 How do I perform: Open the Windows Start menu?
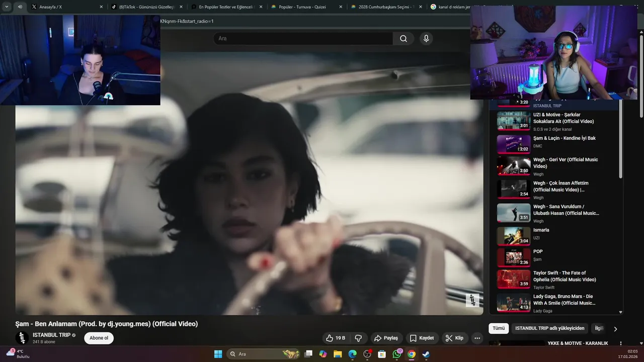tap(218, 354)
